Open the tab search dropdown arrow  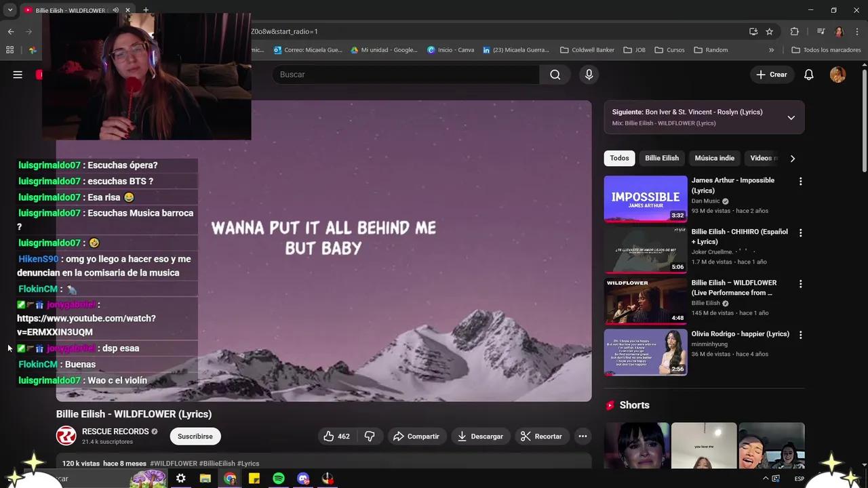[10, 10]
